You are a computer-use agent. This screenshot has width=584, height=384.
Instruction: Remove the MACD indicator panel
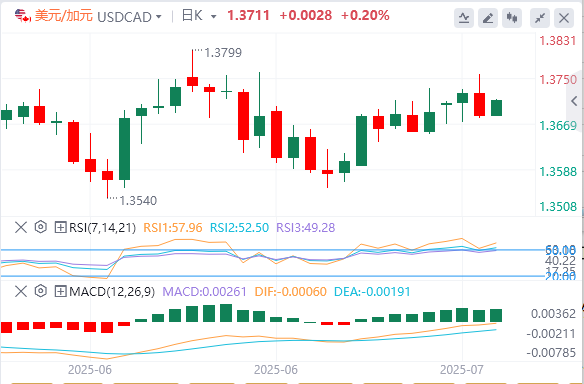pyautogui.click(x=21, y=291)
